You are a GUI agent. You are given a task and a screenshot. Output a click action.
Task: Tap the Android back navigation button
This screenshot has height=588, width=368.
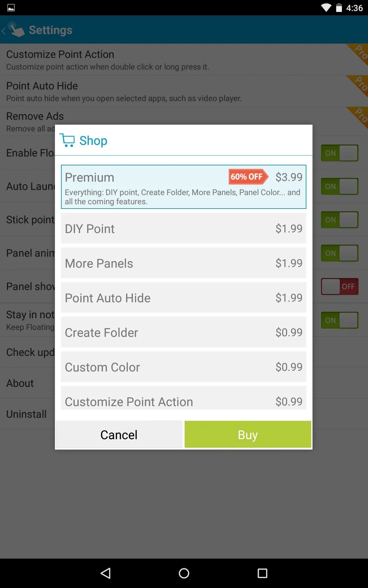point(106,573)
